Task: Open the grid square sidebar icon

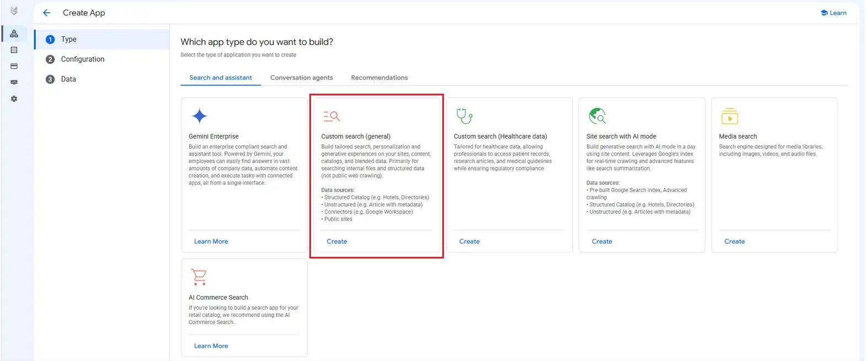Action: click(14, 50)
